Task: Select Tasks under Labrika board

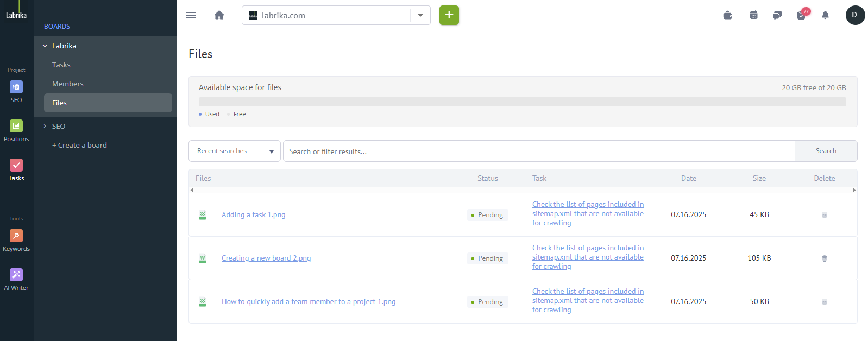Action: [x=61, y=65]
